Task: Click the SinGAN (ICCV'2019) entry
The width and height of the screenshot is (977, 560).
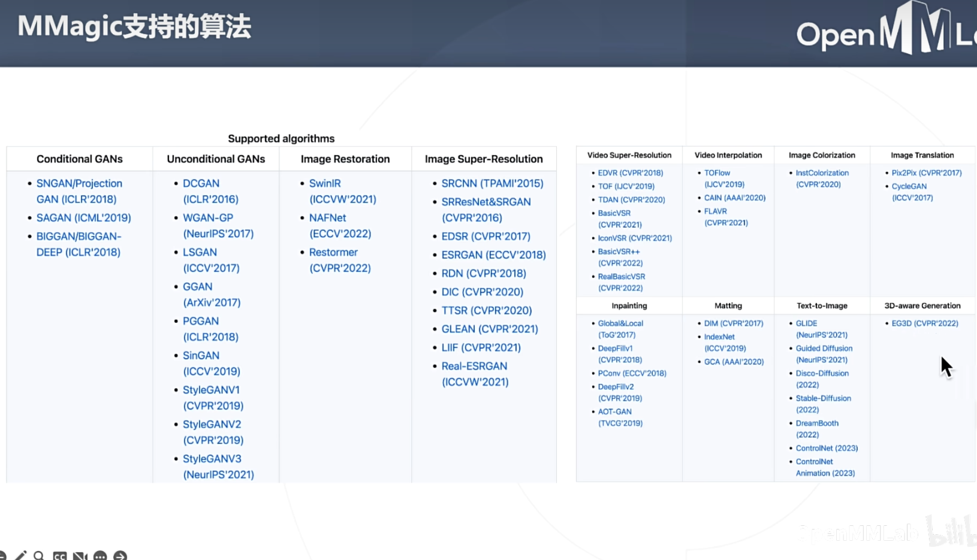Action: click(x=212, y=364)
